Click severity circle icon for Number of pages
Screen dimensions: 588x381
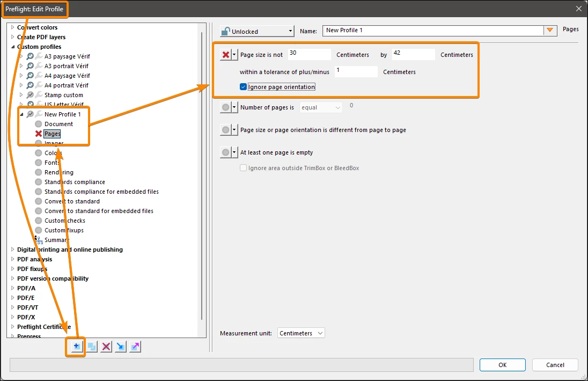[226, 107]
